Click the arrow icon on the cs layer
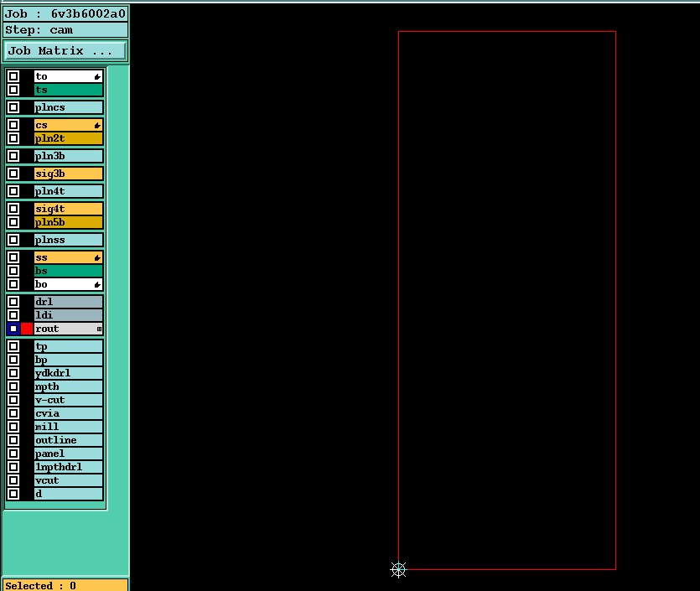The width and height of the screenshot is (700, 591). click(x=97, y=126)
